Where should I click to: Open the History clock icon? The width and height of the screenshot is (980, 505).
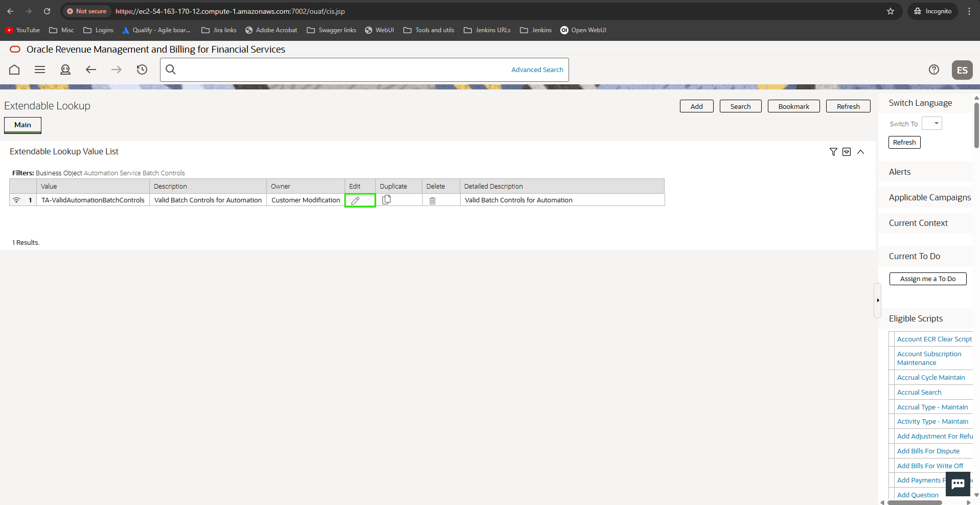coord(142,70)
